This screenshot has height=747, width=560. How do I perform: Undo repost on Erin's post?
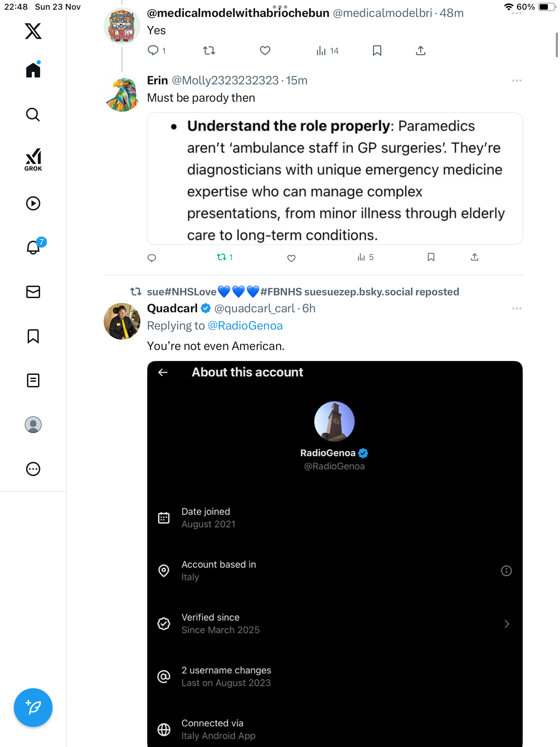[x=222, y=257]
